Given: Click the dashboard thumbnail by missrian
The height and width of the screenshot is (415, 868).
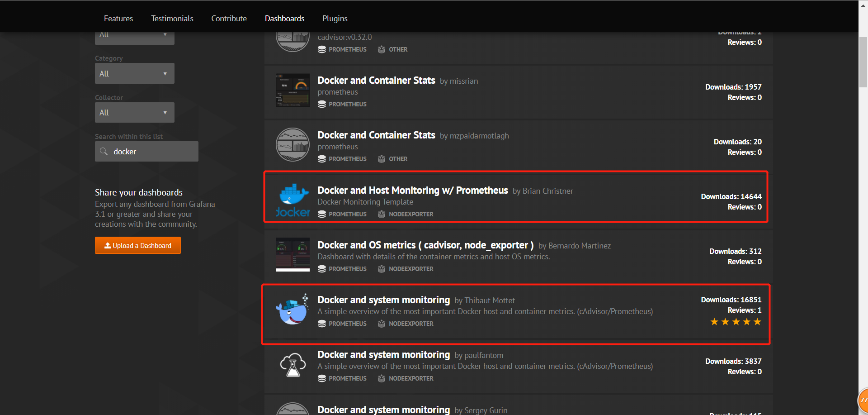Looking at the screenshot, I should (x=292, y=91).
